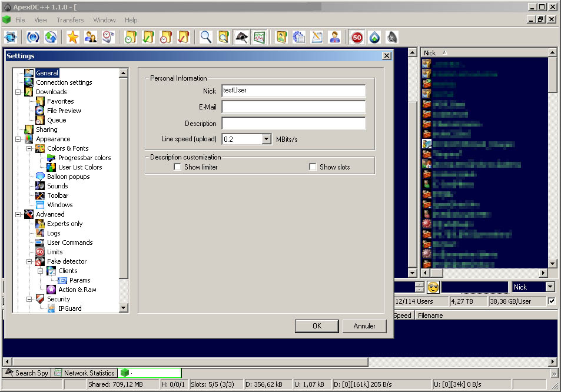Focus the Description input field
Viewport: 561px width, 392px height.
pos(293,123)
